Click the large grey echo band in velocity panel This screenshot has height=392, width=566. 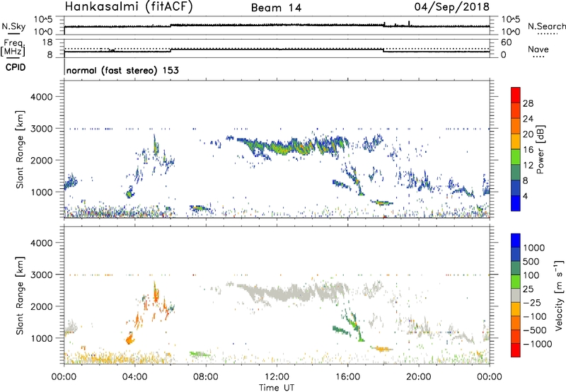pyautogui.click(x=292, y=293)
